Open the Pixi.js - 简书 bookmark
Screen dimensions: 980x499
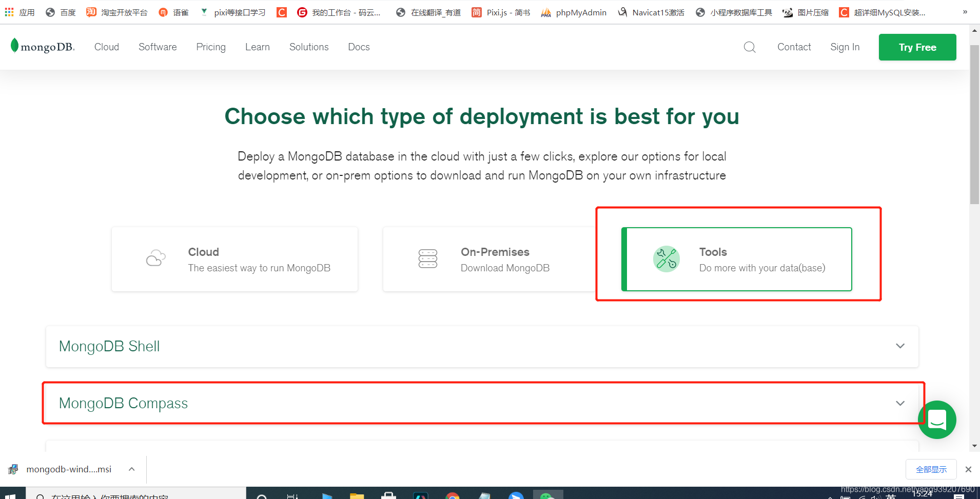501,12
